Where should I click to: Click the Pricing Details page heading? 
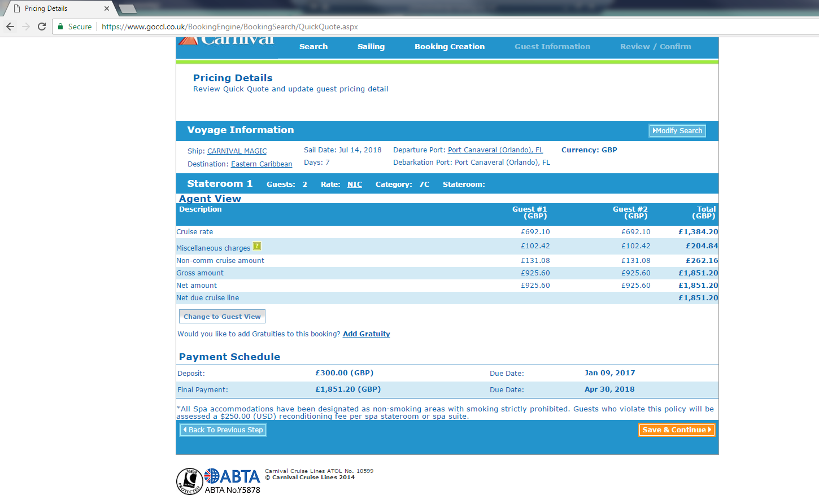point(233,78)
